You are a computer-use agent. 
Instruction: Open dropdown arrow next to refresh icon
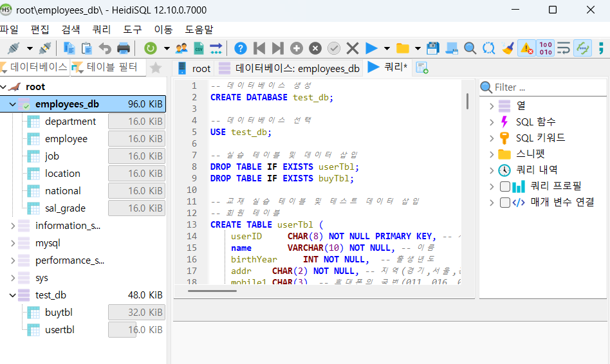pyautogui.click(x=167, y=49)
